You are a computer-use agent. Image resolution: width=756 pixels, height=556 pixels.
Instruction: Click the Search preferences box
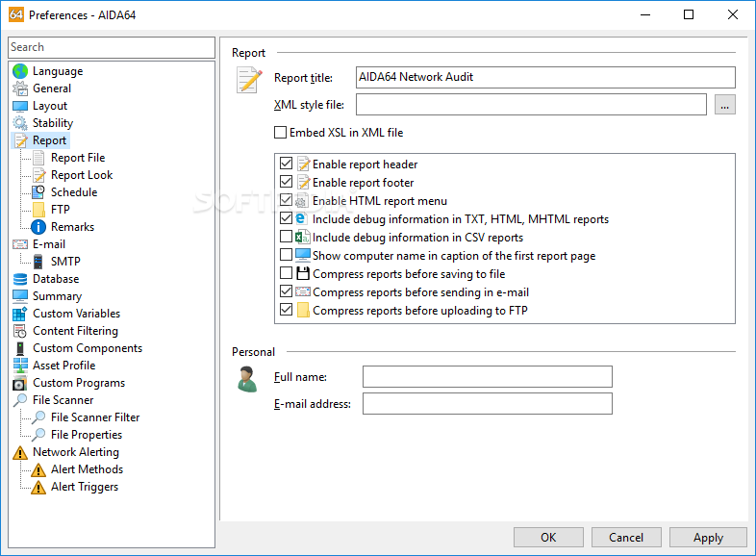pos(112,47)
